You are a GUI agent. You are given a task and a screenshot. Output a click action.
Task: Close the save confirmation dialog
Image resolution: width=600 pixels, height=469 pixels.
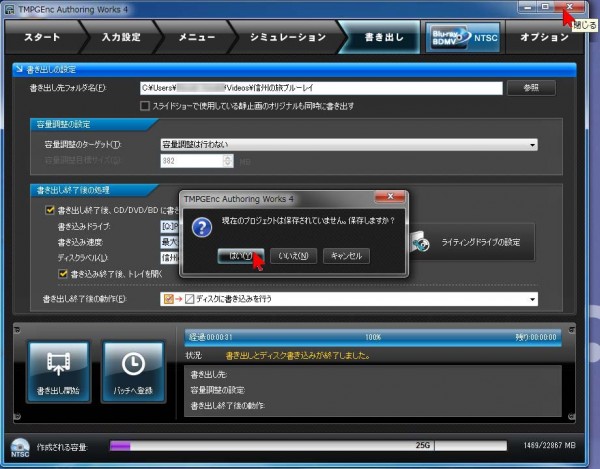pos(390,197)
